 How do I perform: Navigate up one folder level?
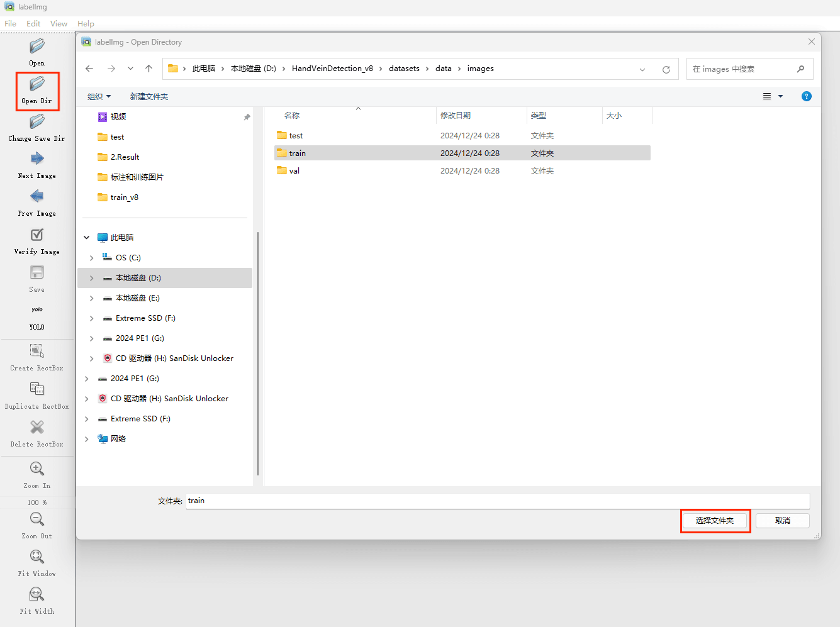pyautogui.click(x=148, y=69)
